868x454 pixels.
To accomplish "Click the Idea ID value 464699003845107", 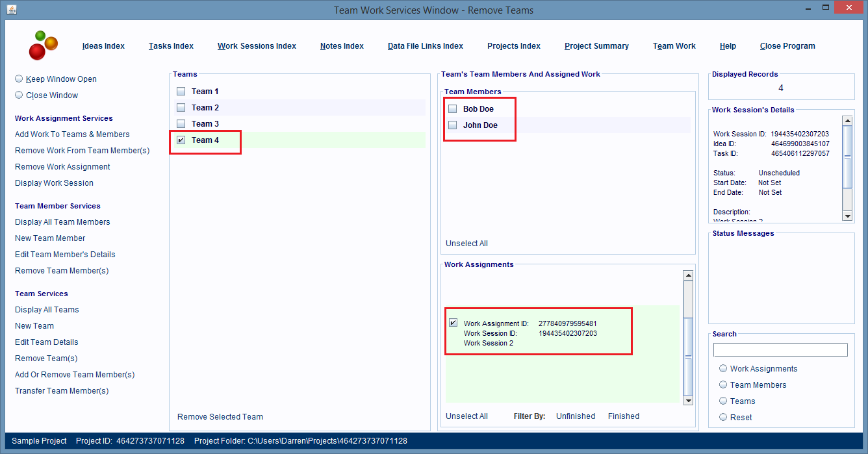I will pyautogui.click(x=800, y=144).
